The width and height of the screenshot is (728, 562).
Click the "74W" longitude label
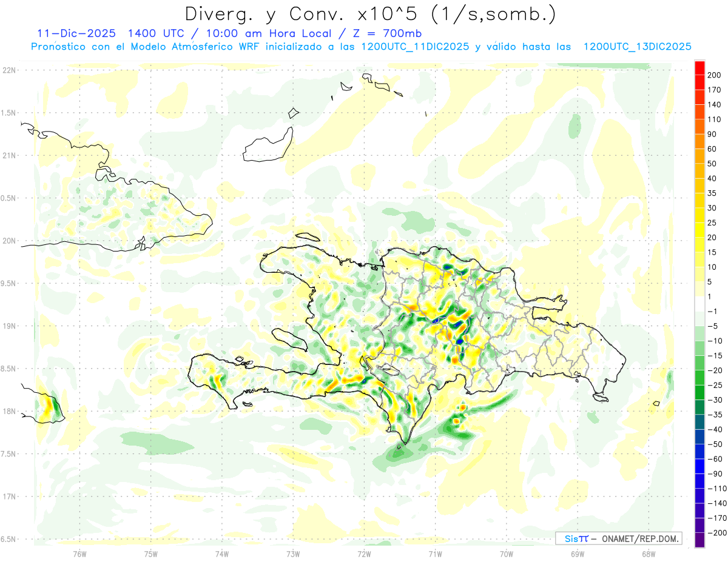(222, 554)
